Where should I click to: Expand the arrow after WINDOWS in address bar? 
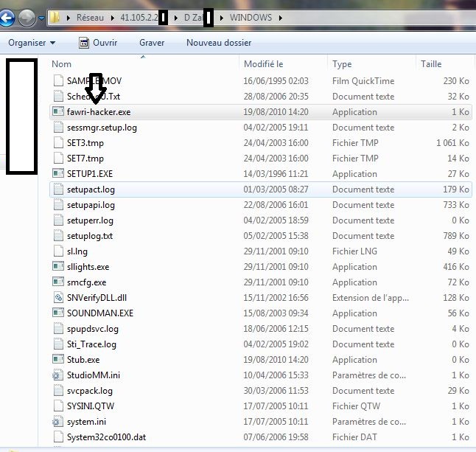coord(280,17)
